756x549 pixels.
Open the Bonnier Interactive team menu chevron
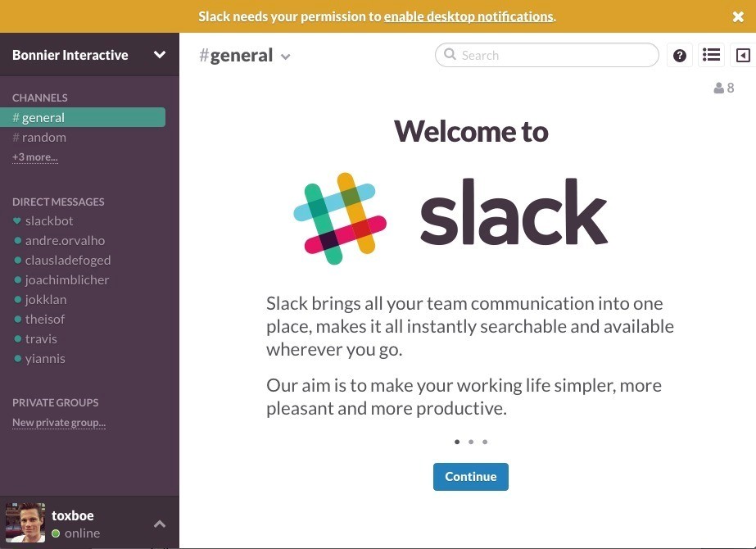(x=161, y=55)
